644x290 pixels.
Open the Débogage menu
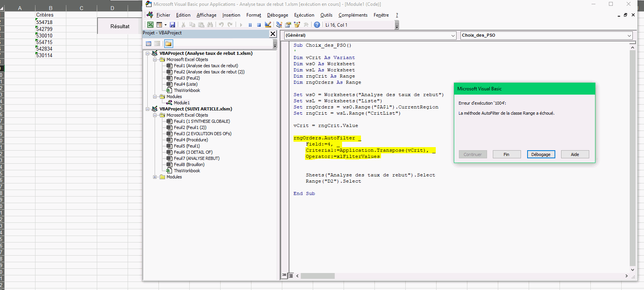(x=277, y=15)
